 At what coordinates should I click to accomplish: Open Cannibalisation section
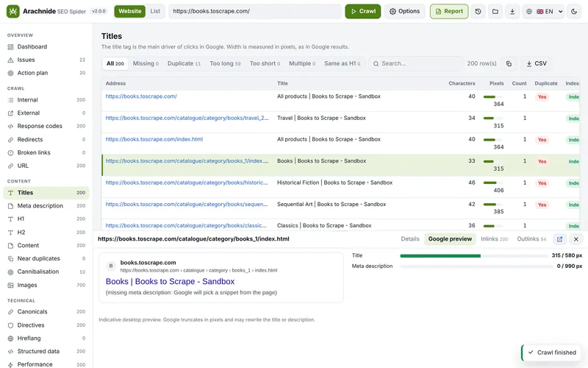[46, 272]
